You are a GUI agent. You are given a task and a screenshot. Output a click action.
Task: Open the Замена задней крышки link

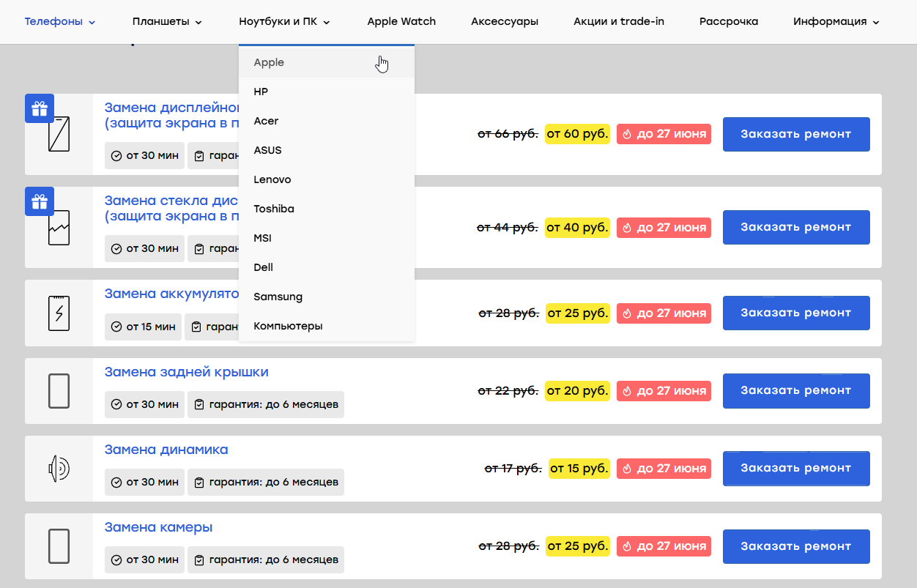point(186,372)
